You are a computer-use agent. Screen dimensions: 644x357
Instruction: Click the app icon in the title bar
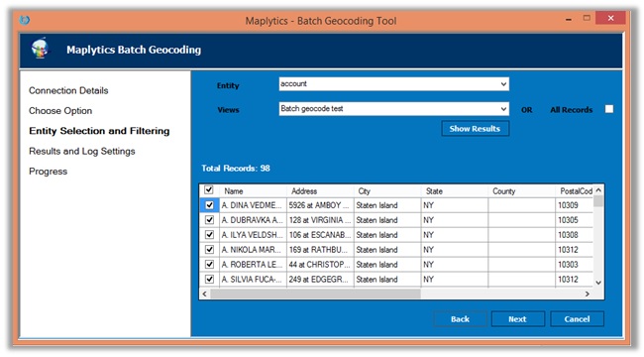(x=25, y=20)
